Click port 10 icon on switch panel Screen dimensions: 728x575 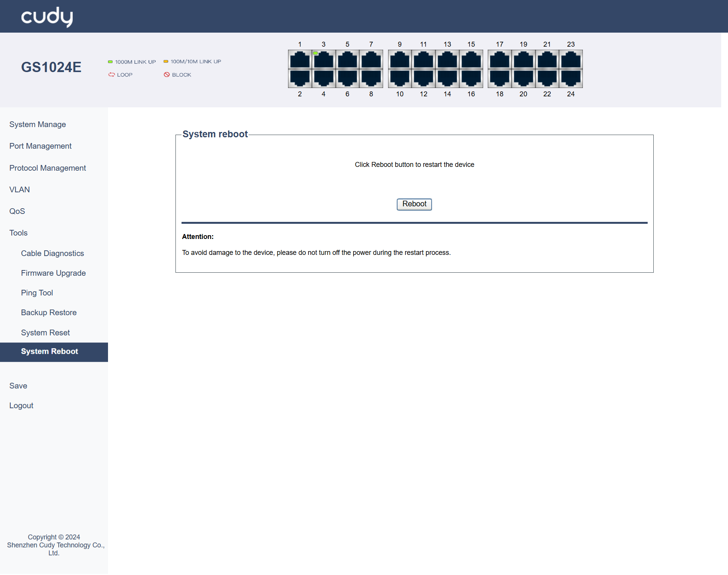pos(400,78)
